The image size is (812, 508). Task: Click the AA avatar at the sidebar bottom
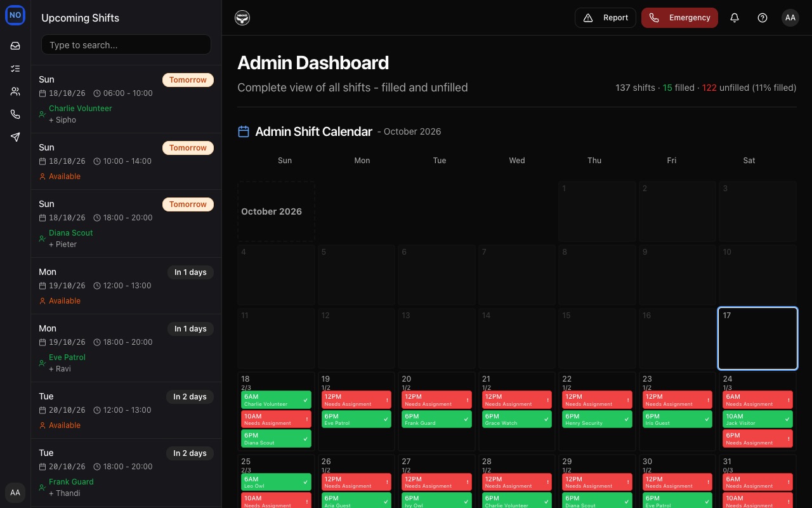tap(15, 493)
